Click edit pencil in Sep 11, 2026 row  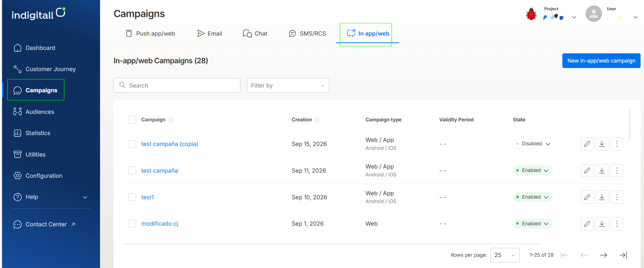(x=587, y=171)
